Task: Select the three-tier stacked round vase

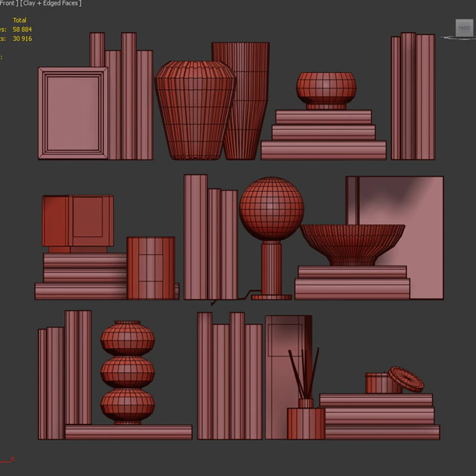Action: (x=127, y=373)
